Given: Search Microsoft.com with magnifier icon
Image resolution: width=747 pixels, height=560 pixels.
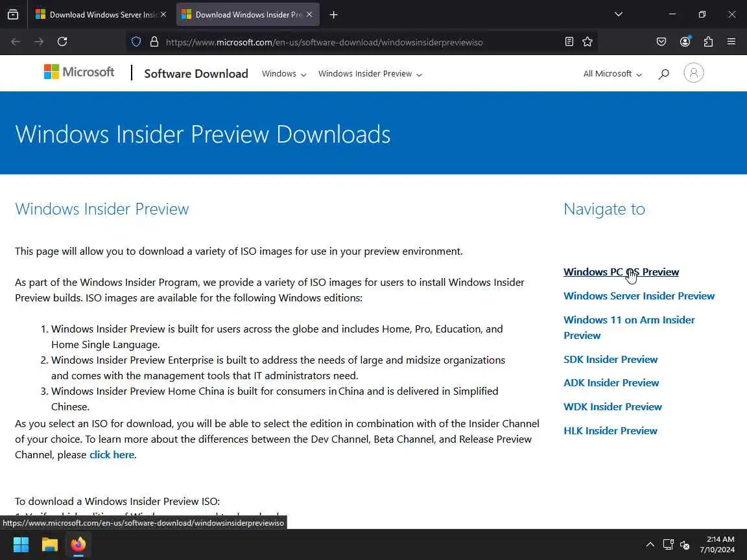Looking at the screenshot, I should (663, 74).
